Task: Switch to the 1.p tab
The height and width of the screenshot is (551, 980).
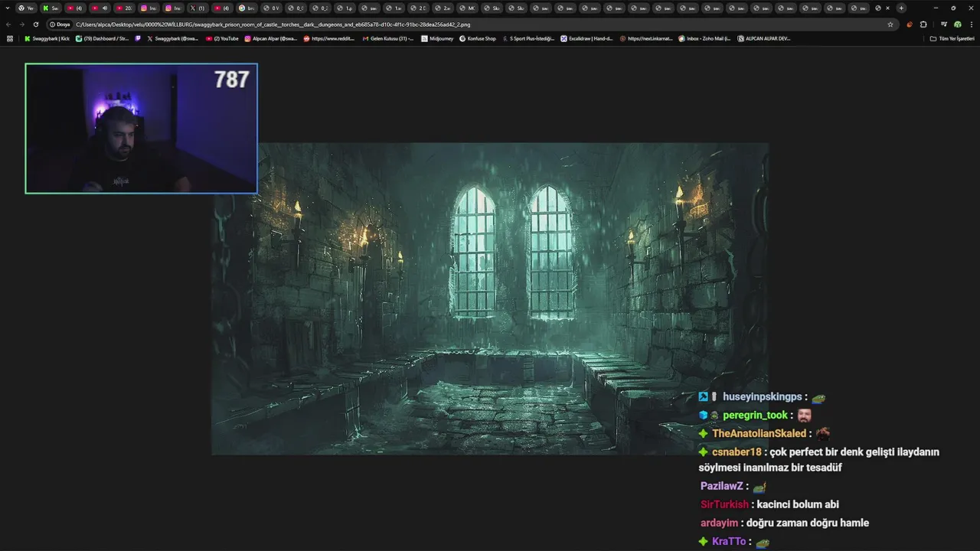Action: coord(345,8)
